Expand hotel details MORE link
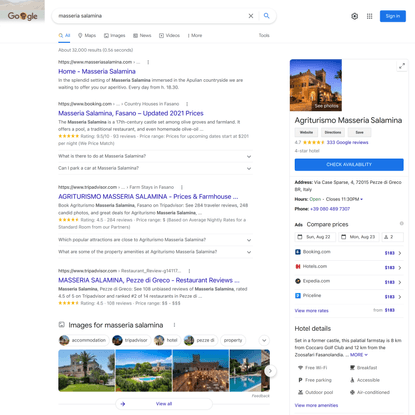Viewport: 415px width, 415px height. click(x=359, y=355)
